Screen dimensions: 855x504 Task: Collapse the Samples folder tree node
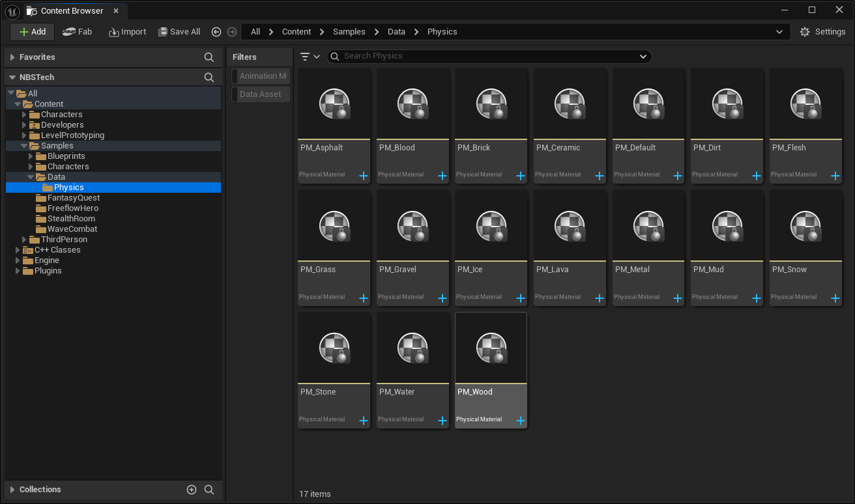click(25, 146)
